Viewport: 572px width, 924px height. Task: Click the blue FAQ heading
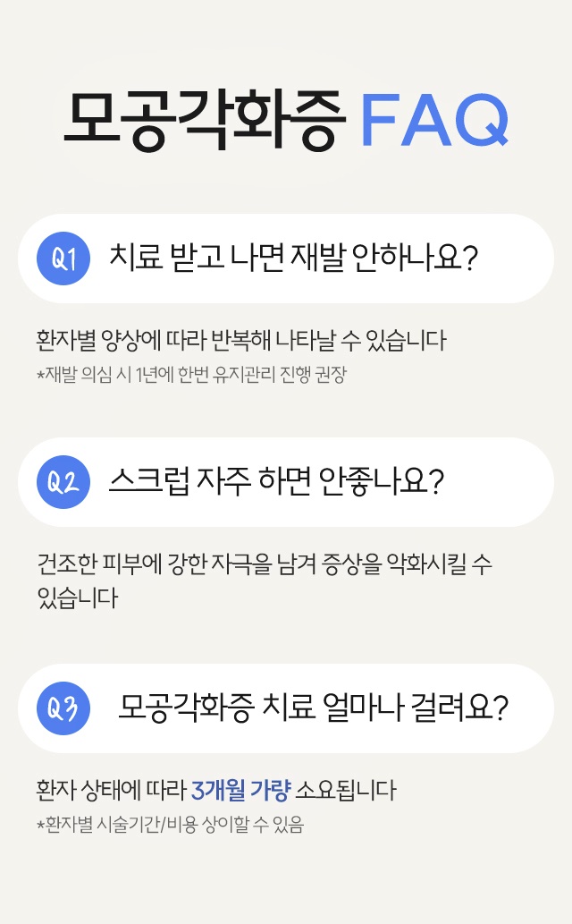434,120
